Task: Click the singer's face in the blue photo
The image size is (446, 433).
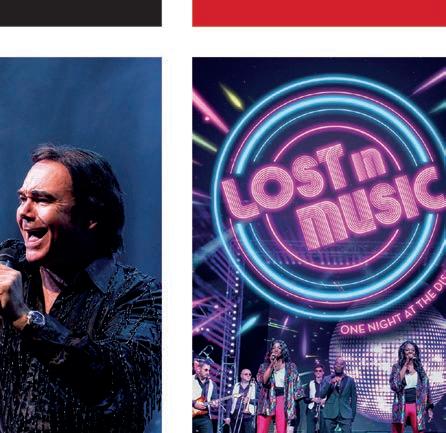Action: pyautogui.click(x=45, y=212)
